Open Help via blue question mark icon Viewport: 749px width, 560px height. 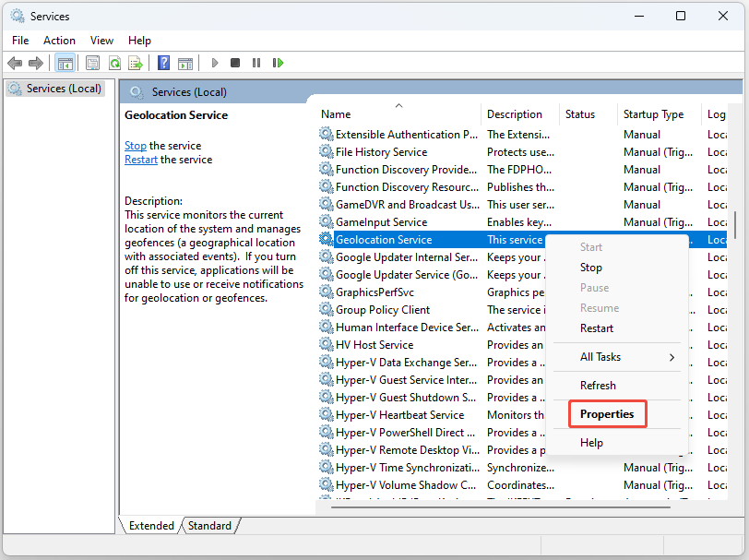(x=163, y=63)
